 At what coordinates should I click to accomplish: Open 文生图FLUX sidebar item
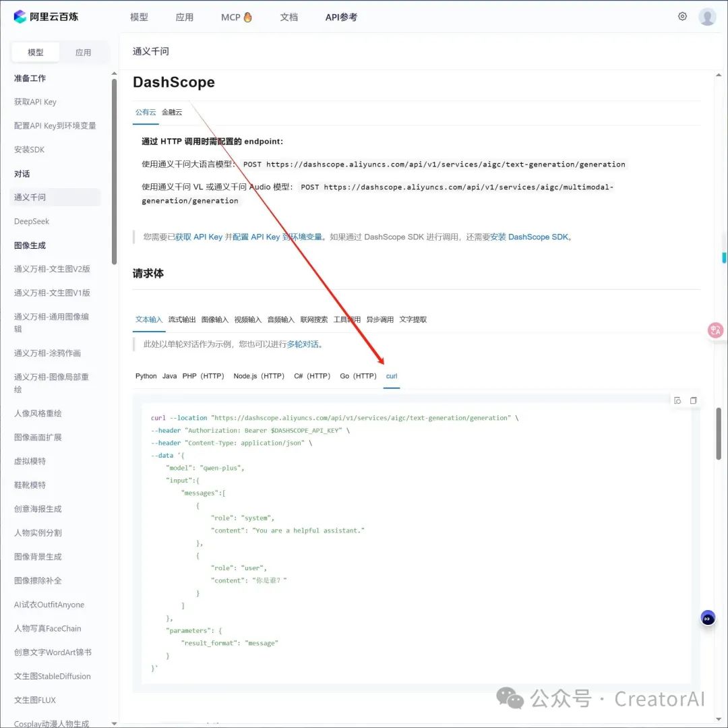tap(35, 700)
